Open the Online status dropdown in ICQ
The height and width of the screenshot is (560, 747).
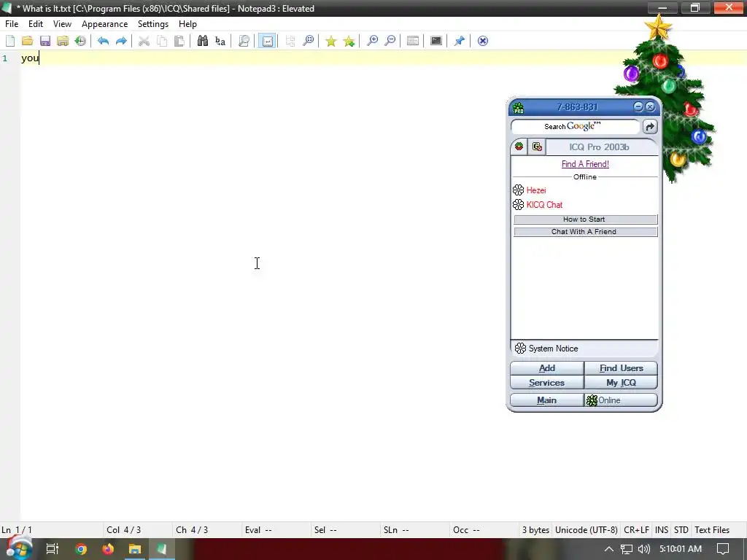coord(622,400)
